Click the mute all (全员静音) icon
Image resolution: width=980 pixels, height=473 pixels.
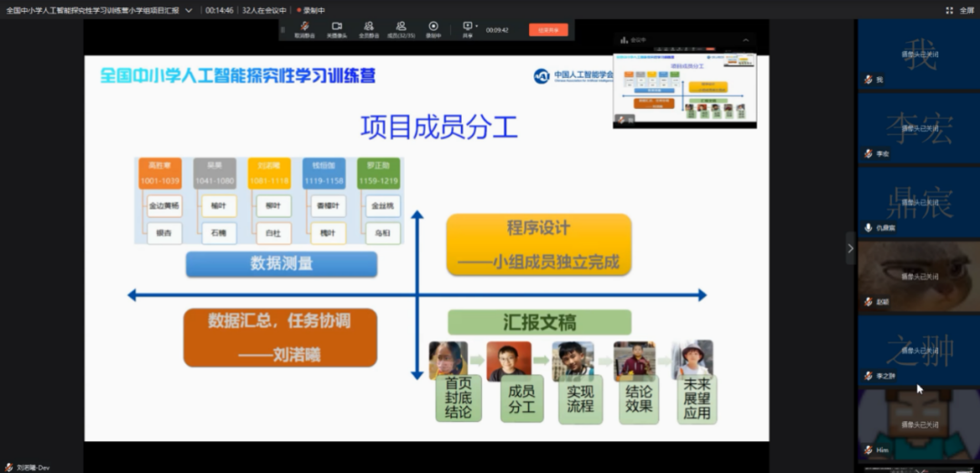click(x=368, y=28)
